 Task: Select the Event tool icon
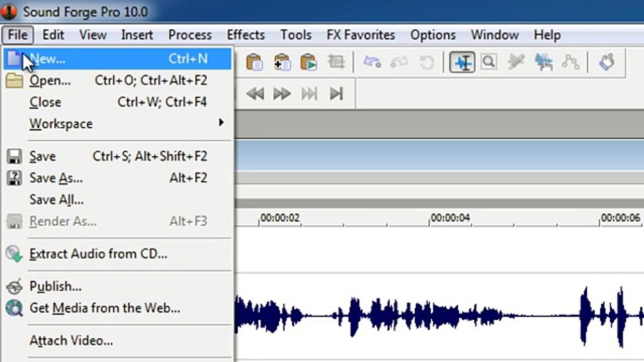click(543, 62)
